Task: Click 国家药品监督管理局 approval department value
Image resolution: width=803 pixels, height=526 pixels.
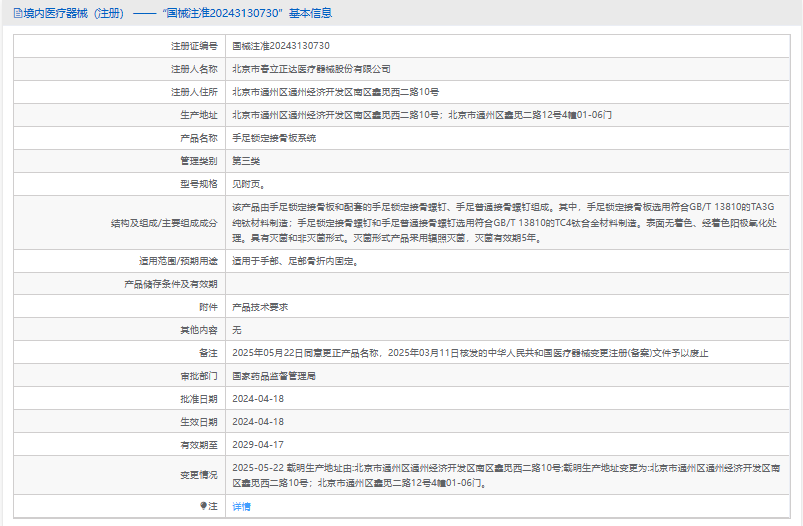Action: coord(274,376)
